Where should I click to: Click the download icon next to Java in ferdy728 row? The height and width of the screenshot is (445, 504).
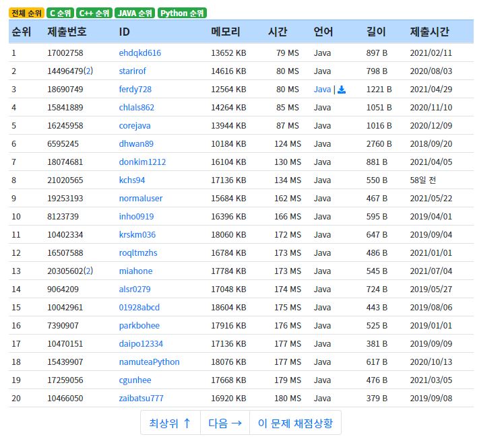pyautogui.click(x=342, y=90)
